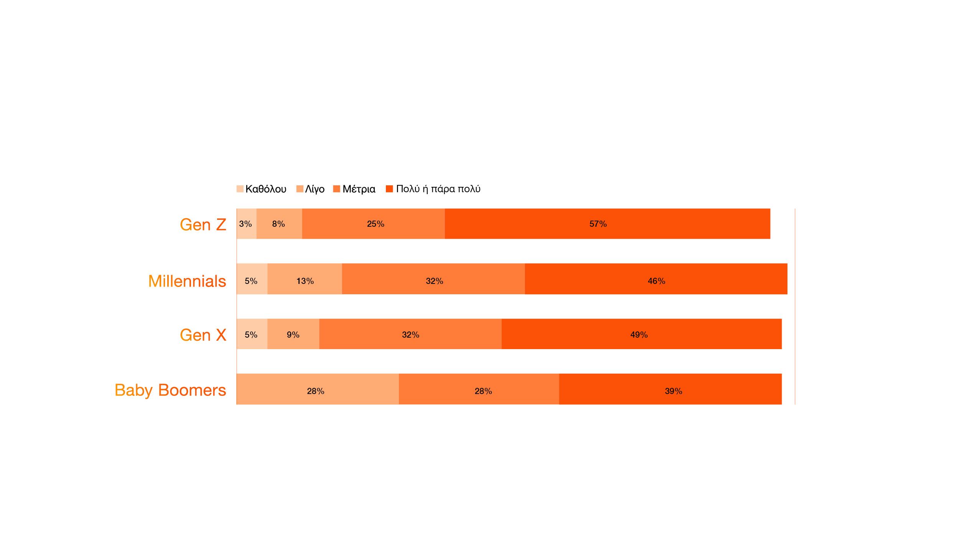Select the 25% segment in Gen Z bar
980x554 pixels.
click(x=373, y=224)
